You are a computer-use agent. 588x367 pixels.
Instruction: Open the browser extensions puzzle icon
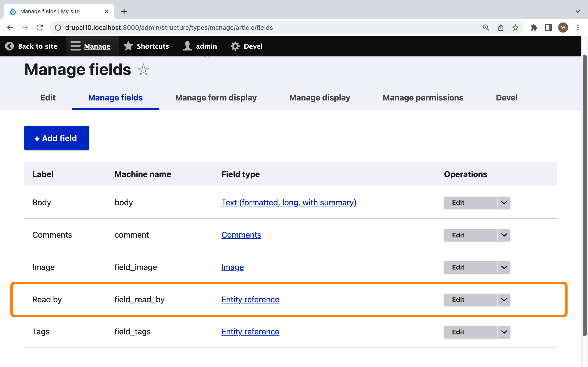pyautogui.click(x=534, y=28)
